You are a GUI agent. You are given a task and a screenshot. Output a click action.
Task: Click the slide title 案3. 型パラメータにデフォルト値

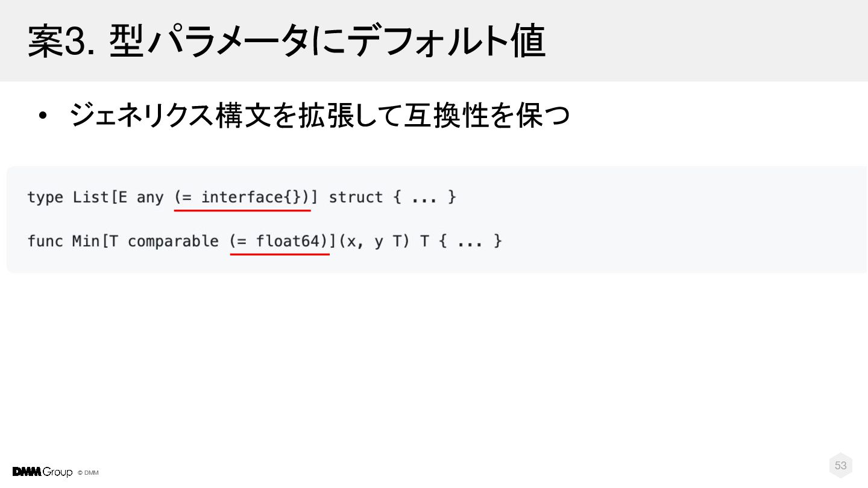tap(286, 41)
